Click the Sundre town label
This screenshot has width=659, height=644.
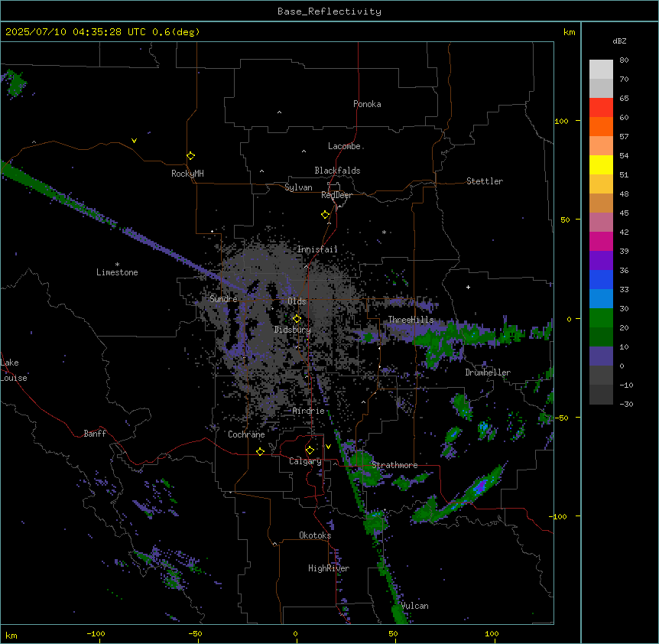[x=223, y=299]
